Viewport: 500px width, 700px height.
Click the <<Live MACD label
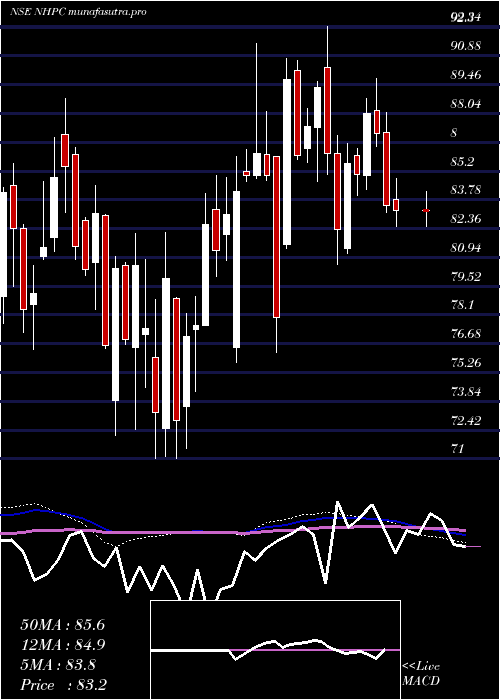pos(421,674)
